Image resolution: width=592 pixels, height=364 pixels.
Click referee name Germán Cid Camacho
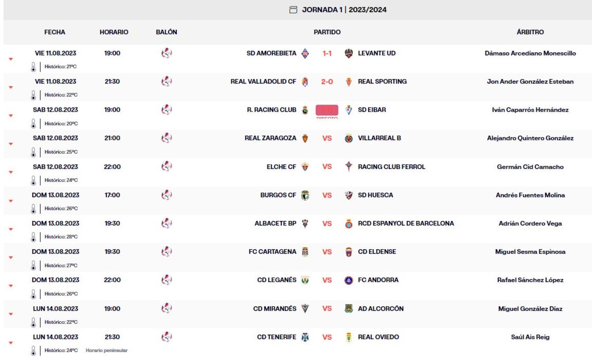pyautogui.click(x=530, y=167)
